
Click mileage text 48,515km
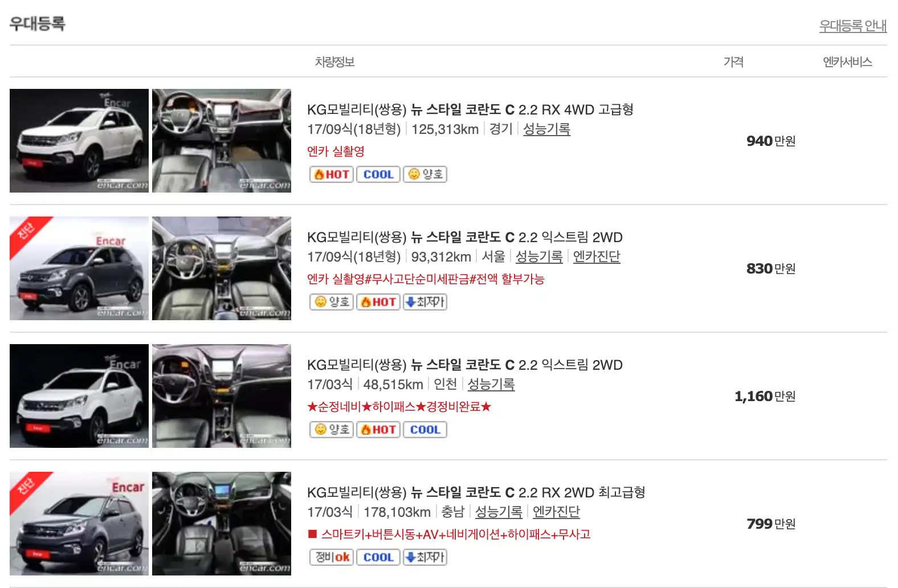tap(393, 385)
